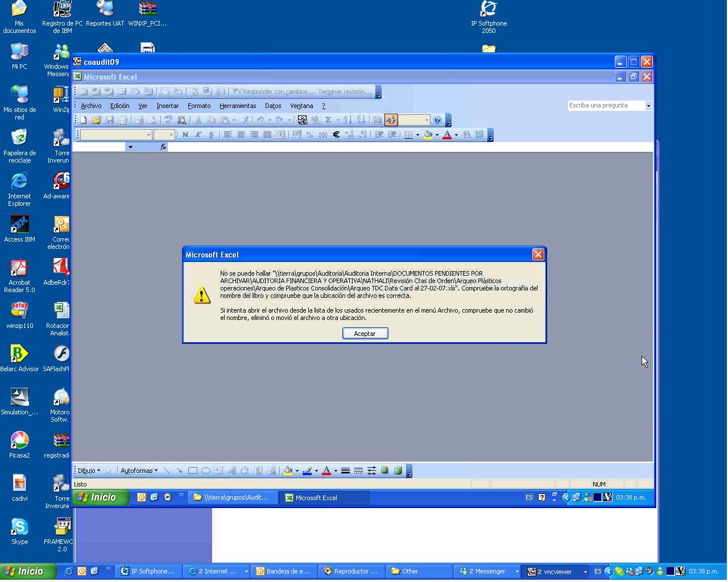Viewport: 728px width, 582px height.
Task: Click the Font Color 'A' on the formatting toolbar
Action: (448, 135)
